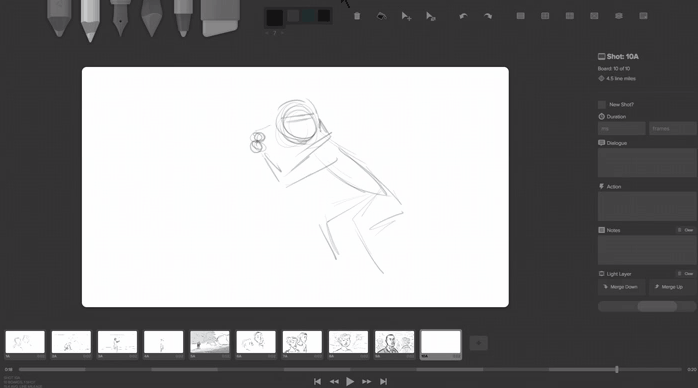Open the large current color swatch
The image size is (698, 388).
click(x=275, y=18)
